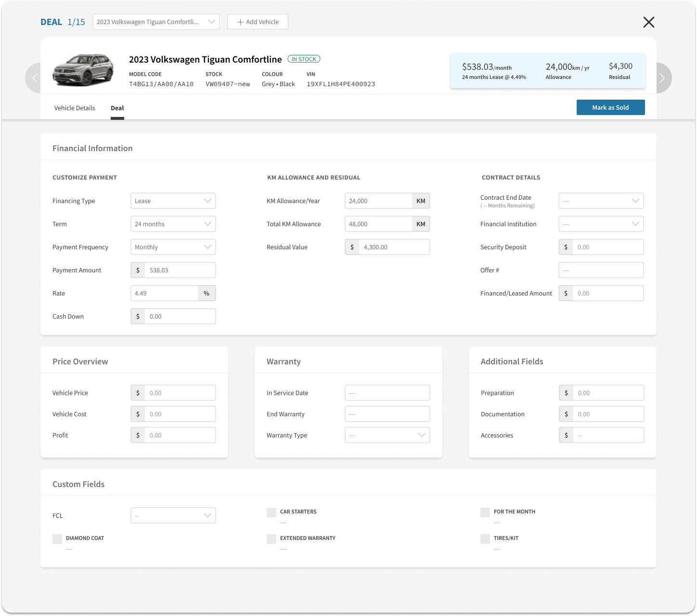The height and width of the screenshot is (616, 697).
Task: Tick the Extended Warranty checkbox
Action: click(x=271, y=539)
